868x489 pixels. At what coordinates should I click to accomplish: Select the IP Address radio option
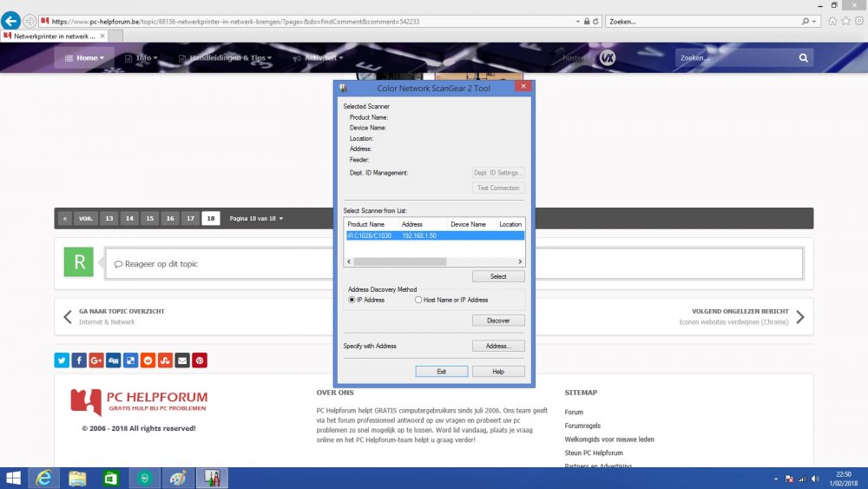point(352,300)
